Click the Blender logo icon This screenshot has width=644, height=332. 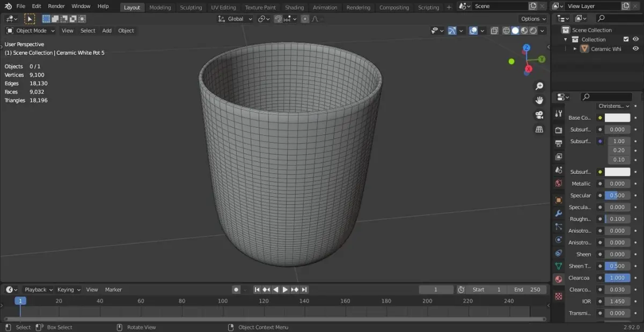pyautogui.click(x=8, y=6)
